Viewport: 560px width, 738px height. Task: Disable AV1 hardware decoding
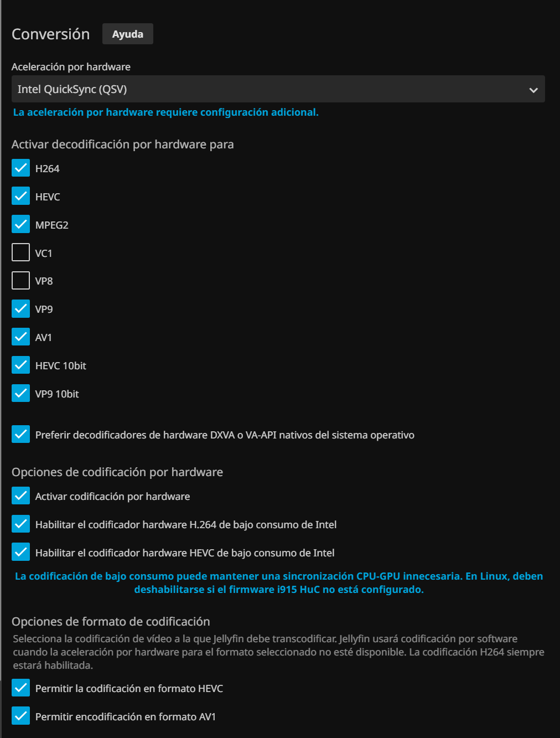tap(21, 337)
